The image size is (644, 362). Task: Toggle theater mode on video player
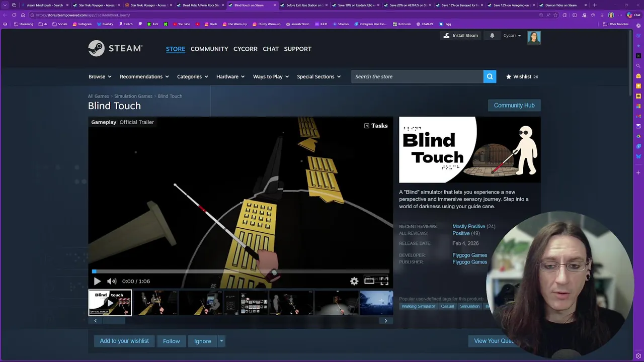(x=369, y=281)
